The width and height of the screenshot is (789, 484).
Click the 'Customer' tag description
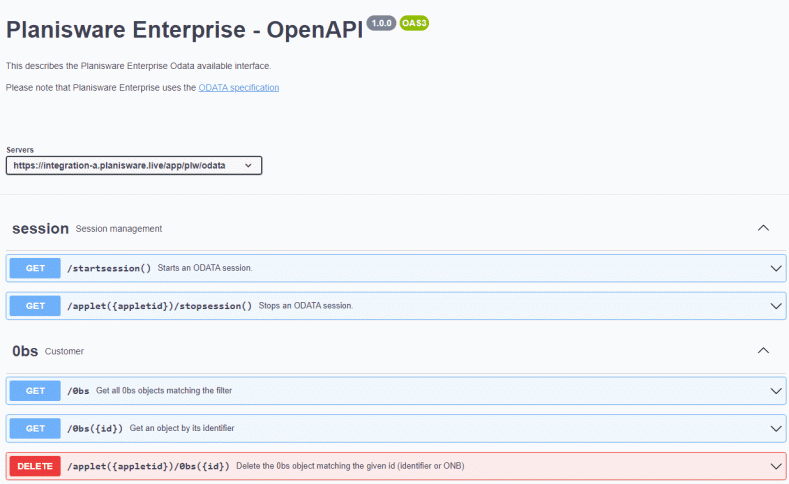coord(64,351)
